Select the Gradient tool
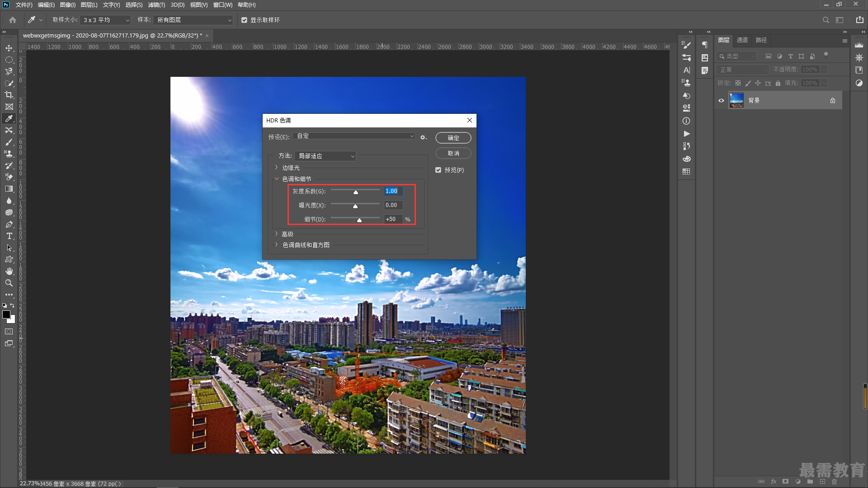 (9, 189)
